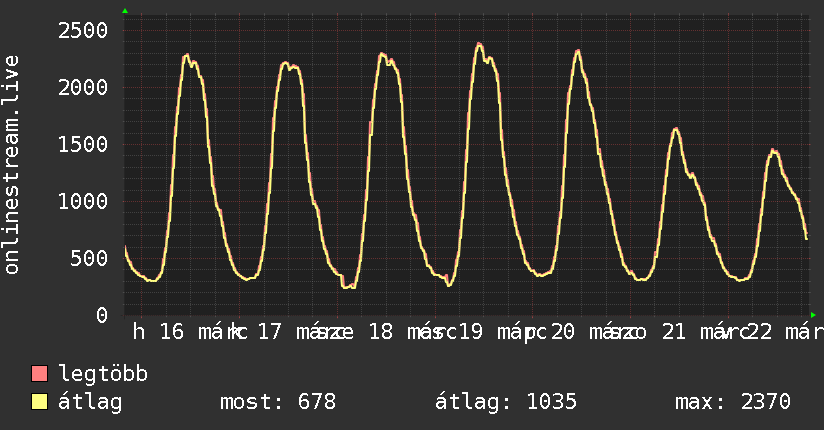Screen dimensions: 824x430
Task: Click the 2500 y-axis label
Action: pos(83,30)
